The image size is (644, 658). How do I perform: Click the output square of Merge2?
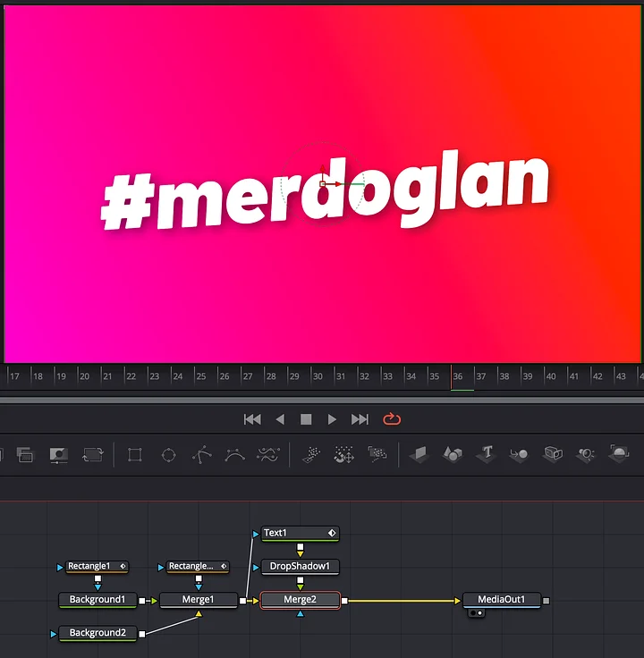344,601
